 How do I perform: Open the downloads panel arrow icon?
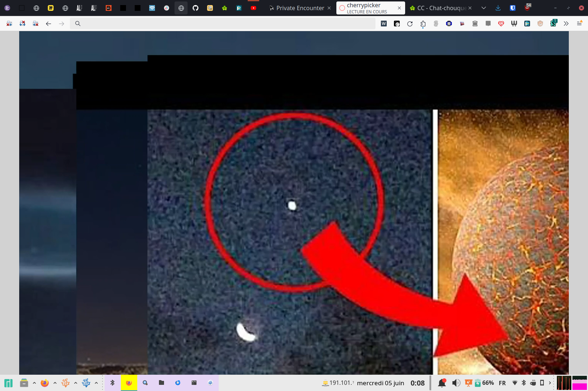(498, 8)
